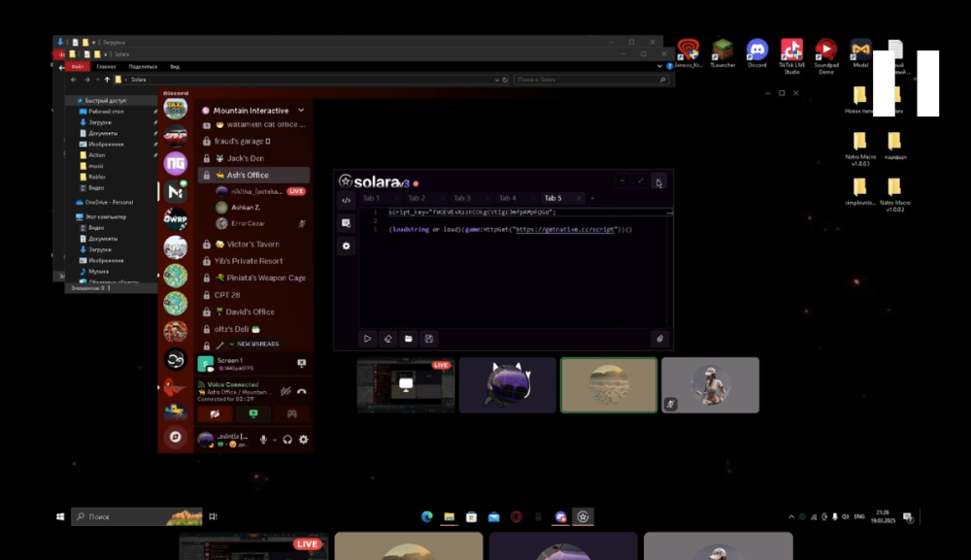Open Ash's Office voice channel

point(253,175)
